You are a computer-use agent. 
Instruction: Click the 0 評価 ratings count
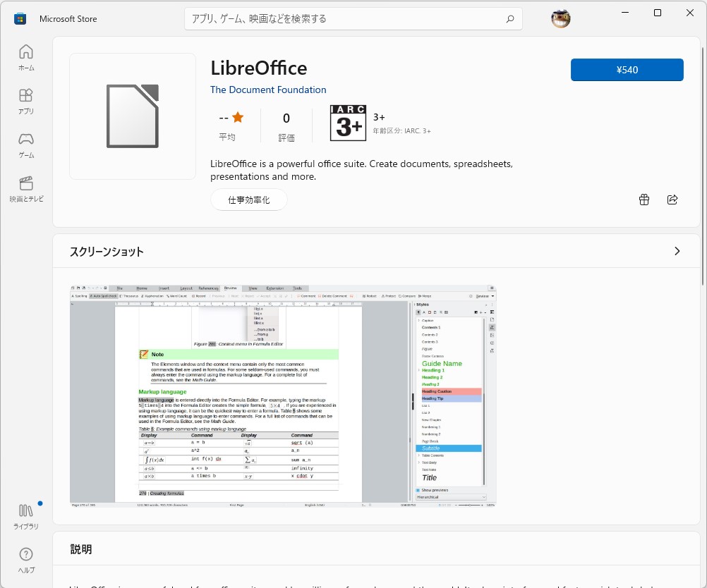coord(286,127)
